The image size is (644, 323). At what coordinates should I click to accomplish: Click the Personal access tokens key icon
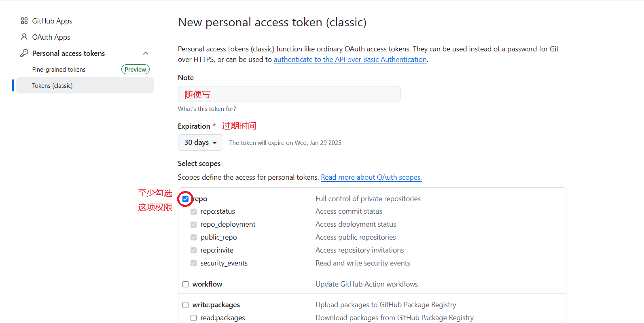[24, 53]
